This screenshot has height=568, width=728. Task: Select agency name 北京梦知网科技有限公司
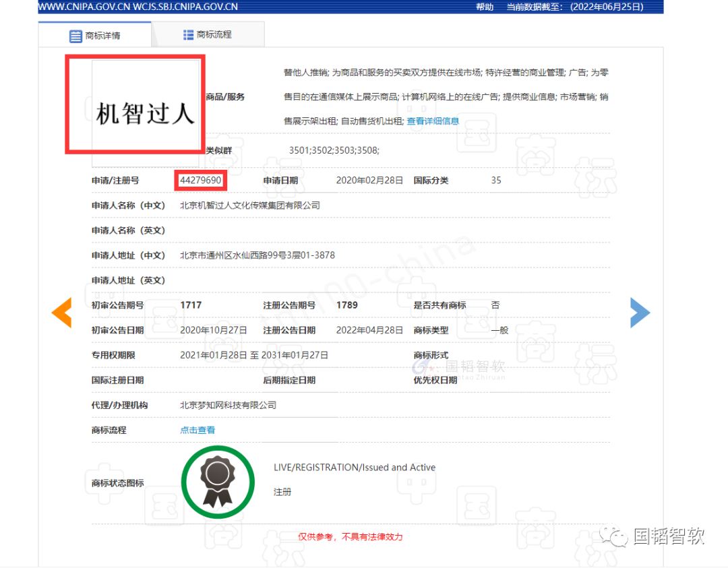228,405
